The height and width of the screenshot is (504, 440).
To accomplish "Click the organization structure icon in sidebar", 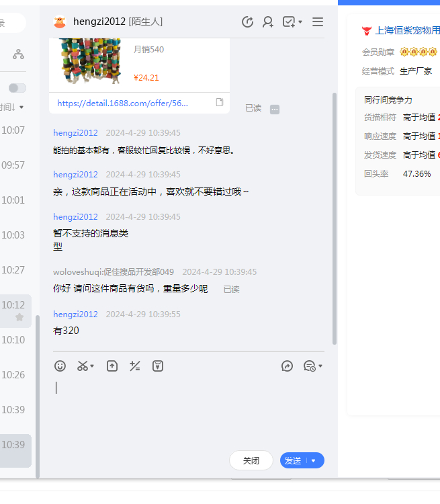I will tap(18, 54).
